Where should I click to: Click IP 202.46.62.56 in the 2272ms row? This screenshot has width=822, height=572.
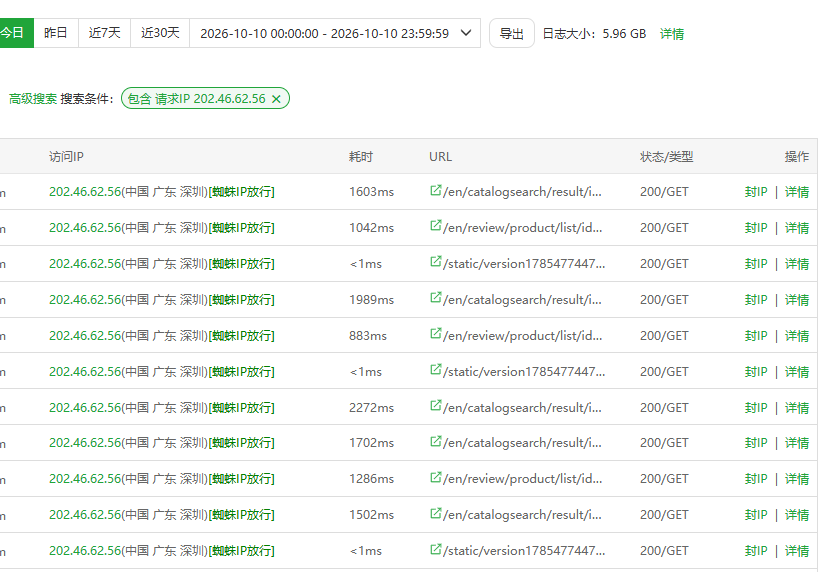(85, 407)
